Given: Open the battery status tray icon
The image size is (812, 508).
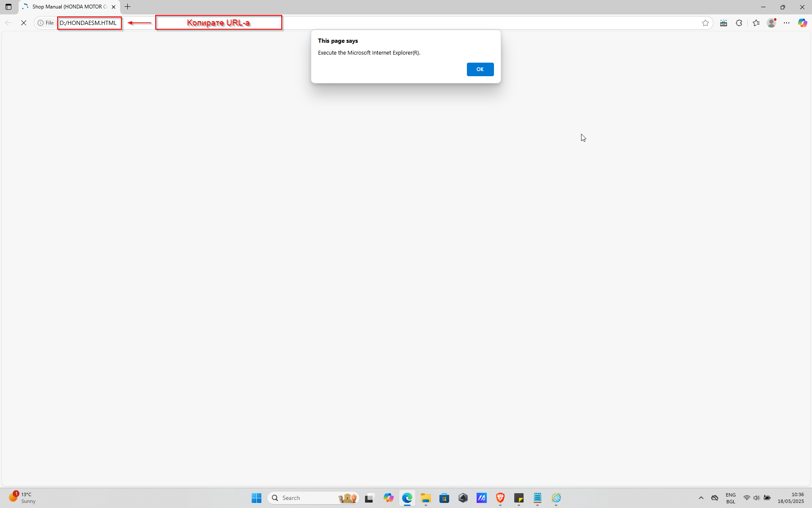Looking at the screenshot, I should [767, 498].
